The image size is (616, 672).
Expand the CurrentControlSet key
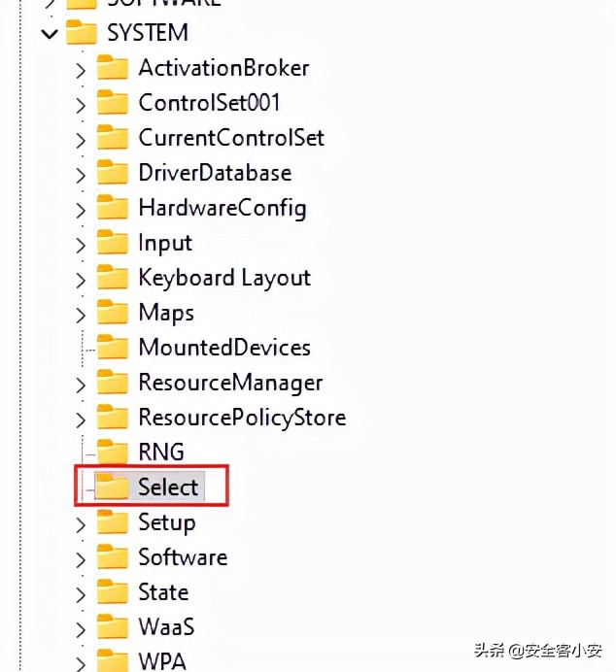pos(81,139)
